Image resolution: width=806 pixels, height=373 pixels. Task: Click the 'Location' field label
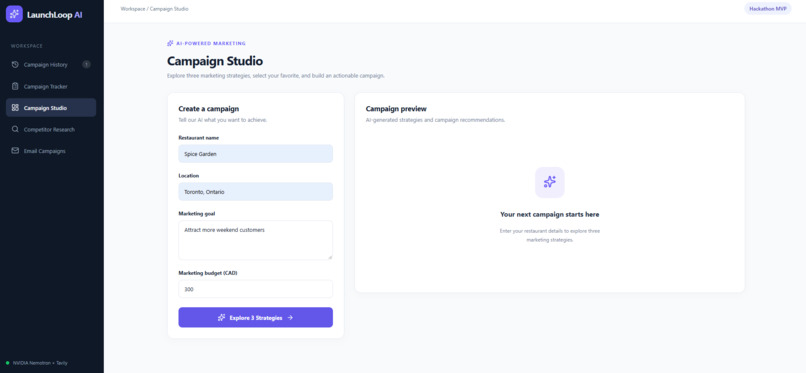coord(189,176)
